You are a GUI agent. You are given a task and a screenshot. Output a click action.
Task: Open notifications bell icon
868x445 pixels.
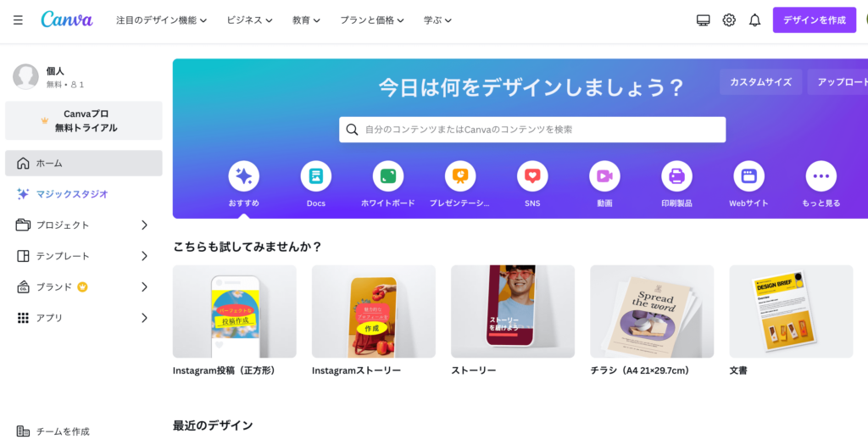pyautogui.click(x=754, y=20)
